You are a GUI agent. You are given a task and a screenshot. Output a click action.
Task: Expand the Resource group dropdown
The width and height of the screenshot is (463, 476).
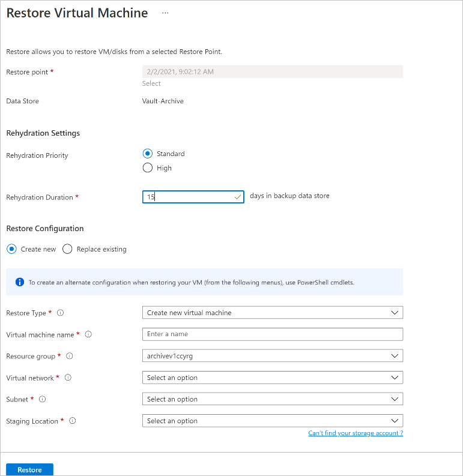[x=272, y=356]
